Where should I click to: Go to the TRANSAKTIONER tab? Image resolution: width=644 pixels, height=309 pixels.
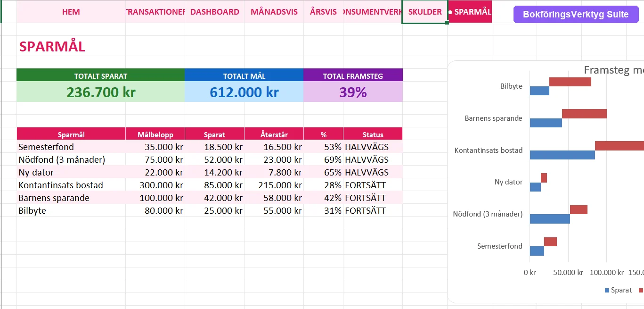point(155,12)
